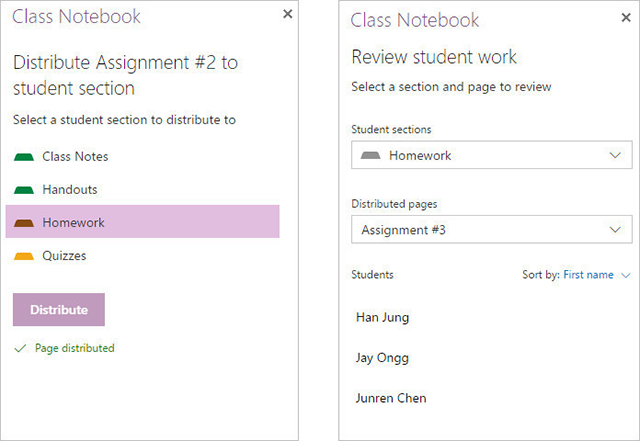Image resolution: width=640 pixels, height=441 pixels.
Task: Click the orange Quizzes section icon
Action: click(24, 256)
